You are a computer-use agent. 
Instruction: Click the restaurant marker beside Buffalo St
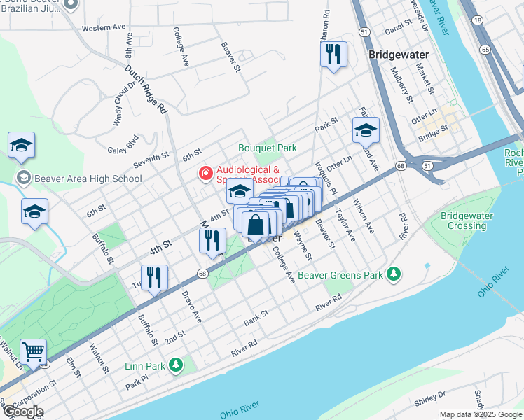[154, 279]
